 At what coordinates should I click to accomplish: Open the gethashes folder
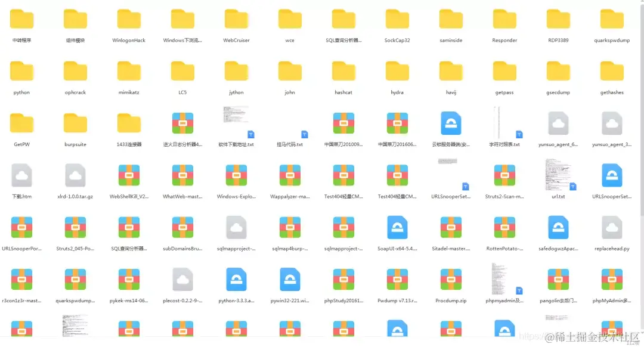coord(612,72)
